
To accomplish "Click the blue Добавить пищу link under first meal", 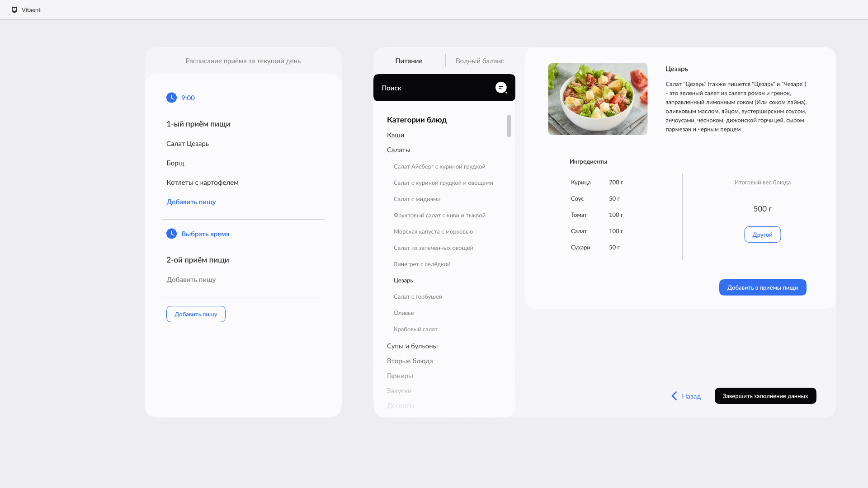I will 191,202.
